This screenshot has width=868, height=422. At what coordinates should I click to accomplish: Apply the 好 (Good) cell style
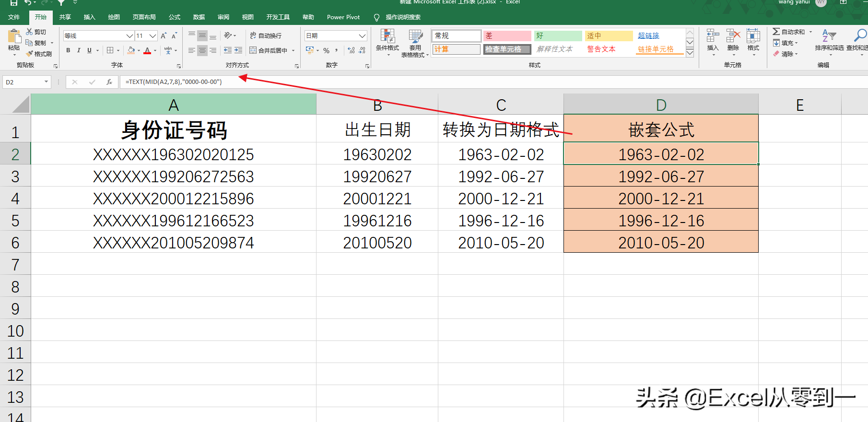point(557,36)
